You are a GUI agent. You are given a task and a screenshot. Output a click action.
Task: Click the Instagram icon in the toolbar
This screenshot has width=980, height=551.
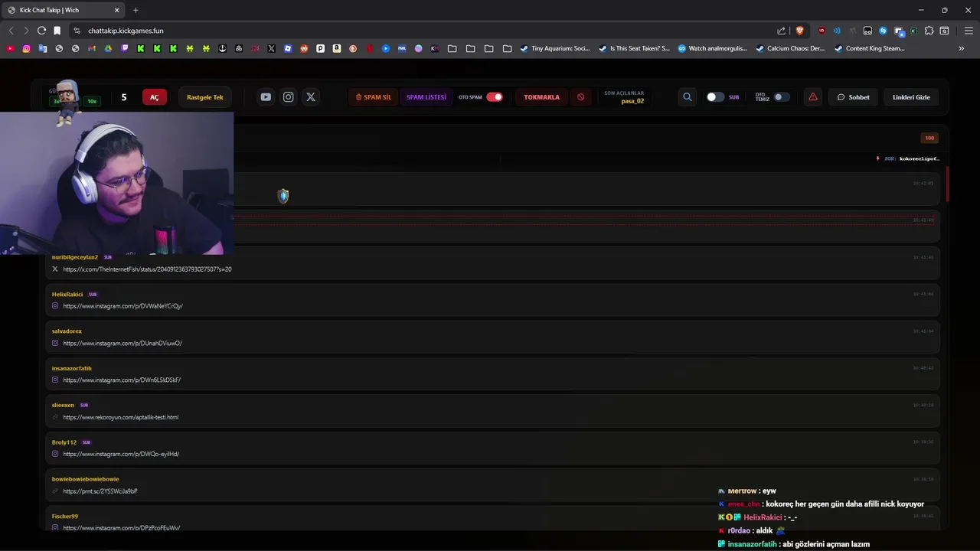[288, 97]
